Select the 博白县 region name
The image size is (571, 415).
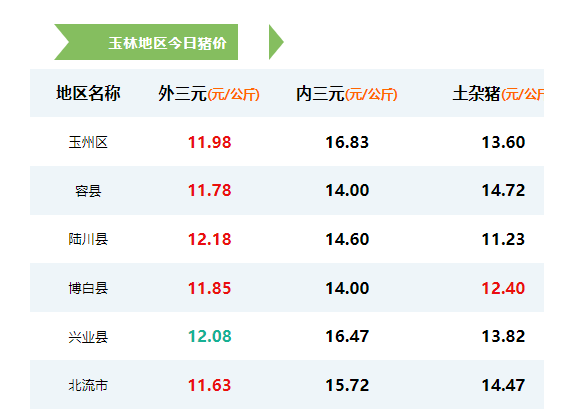tap(88, 288)
